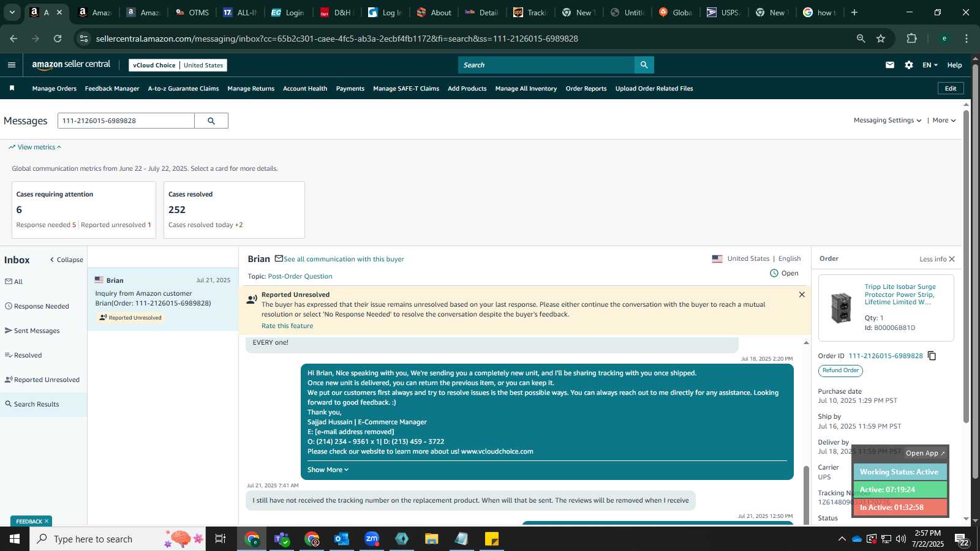
Task: Copy the Order ID with copy icon
Action: (x=932, y=356)
